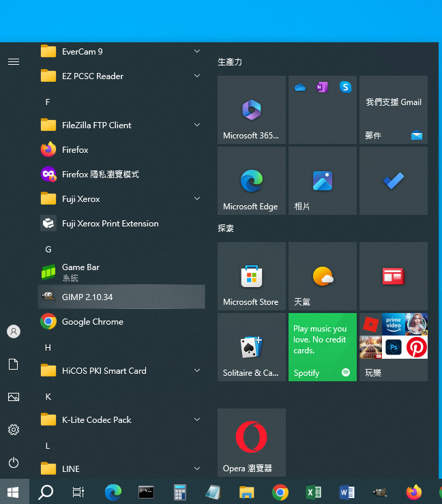
Task: Open the Microsoft To Do checkmark tile
Action: point(394,181)
